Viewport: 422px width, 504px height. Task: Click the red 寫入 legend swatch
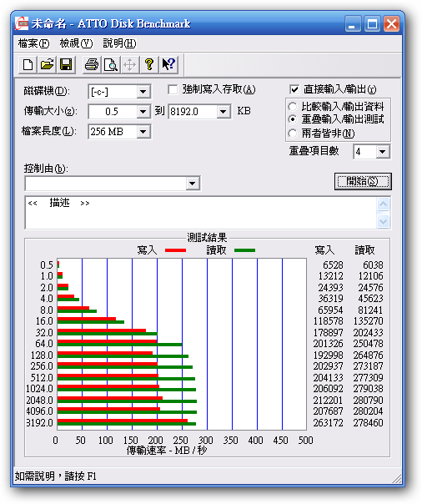[x=175, y=250]
